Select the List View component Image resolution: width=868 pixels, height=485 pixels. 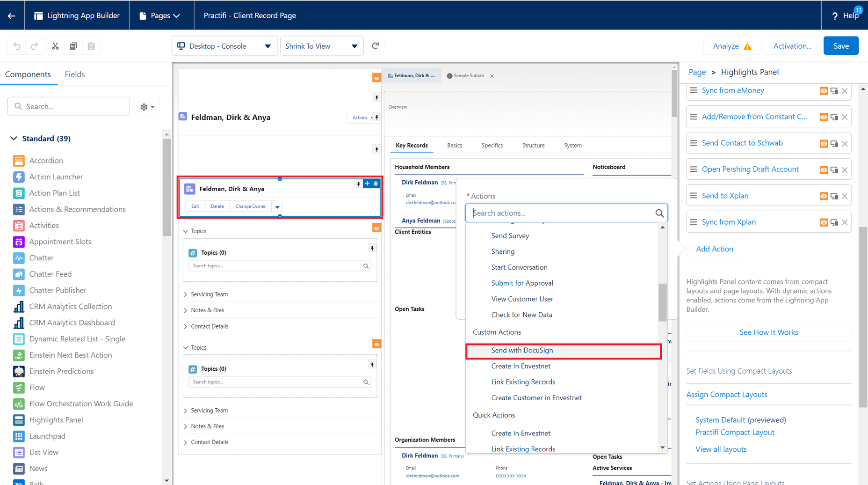[44, 452]
